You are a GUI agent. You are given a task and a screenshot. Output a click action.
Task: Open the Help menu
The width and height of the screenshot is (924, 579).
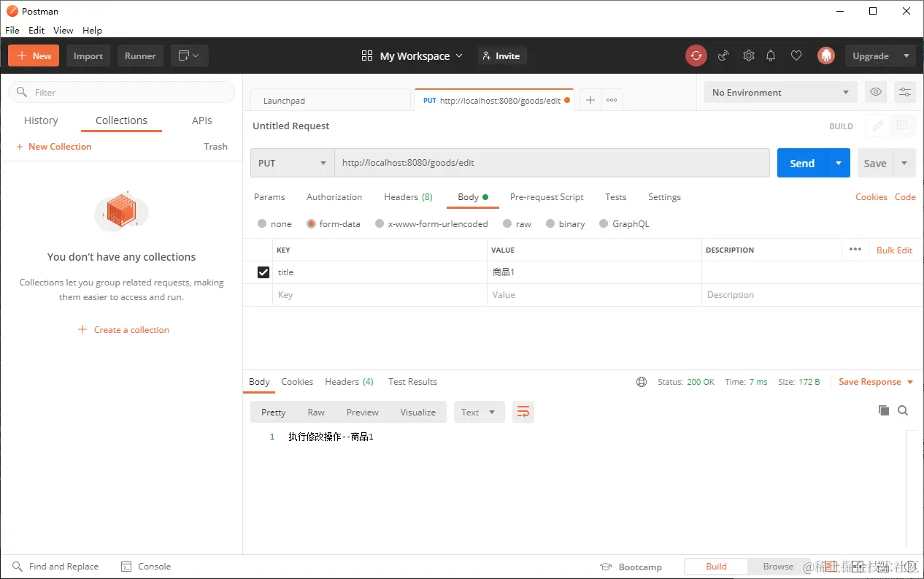(x=92, y=30)
